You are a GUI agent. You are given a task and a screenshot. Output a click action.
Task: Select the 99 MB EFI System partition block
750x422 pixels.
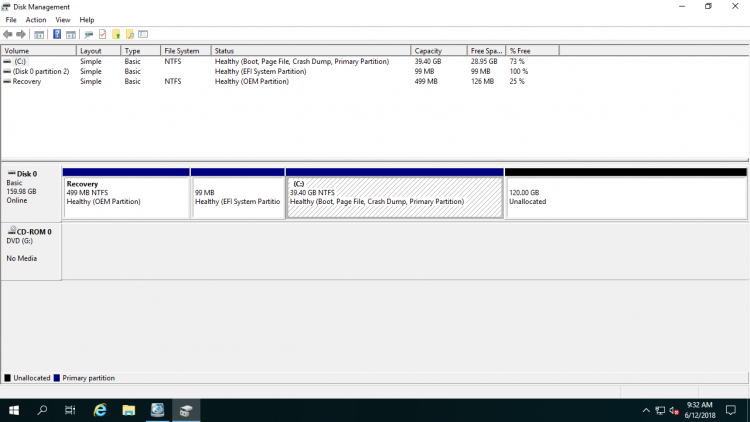(237, 193)
